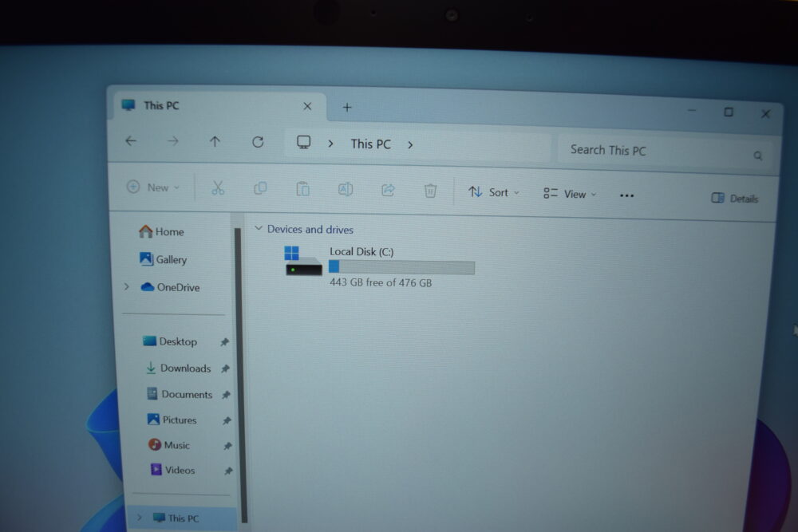The height and width of the screenshot is (532, 798).
Task: Unpin Desktop using its pin icon
Action: (224, 342)
